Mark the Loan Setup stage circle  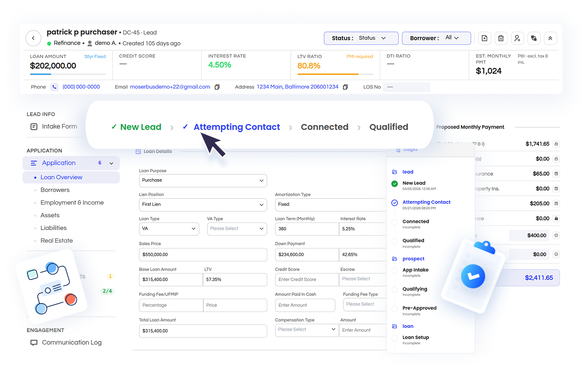point(395,338)
